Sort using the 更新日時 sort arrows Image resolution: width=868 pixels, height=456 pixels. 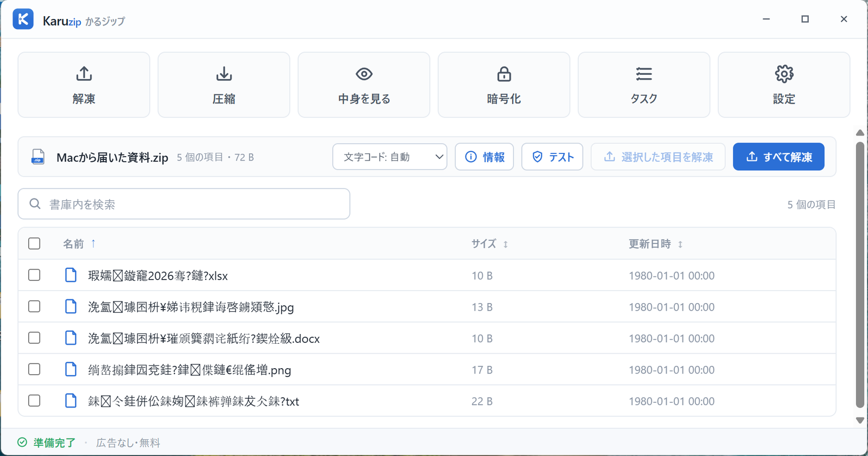pos(680,245)
